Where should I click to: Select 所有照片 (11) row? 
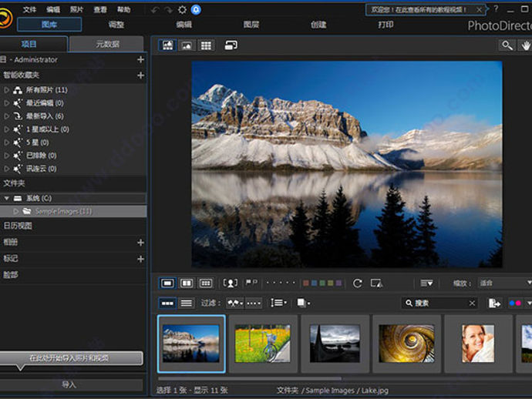click(73, 90)
